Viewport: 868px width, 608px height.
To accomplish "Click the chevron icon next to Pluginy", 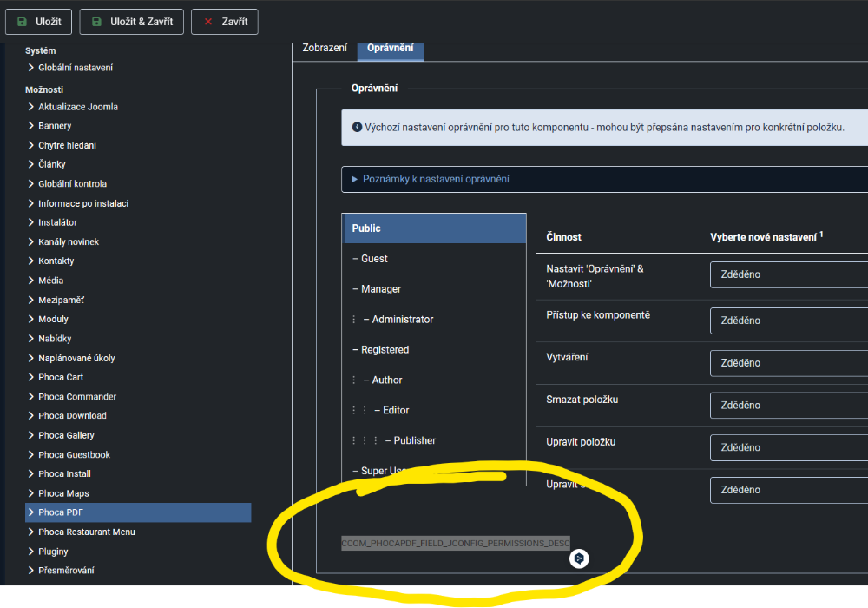I will [31, 552].
